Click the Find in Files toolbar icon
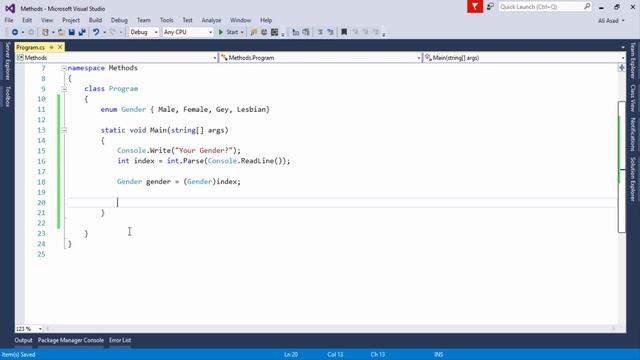The width and height of the screenshot is (640, 360). point(253,32)
